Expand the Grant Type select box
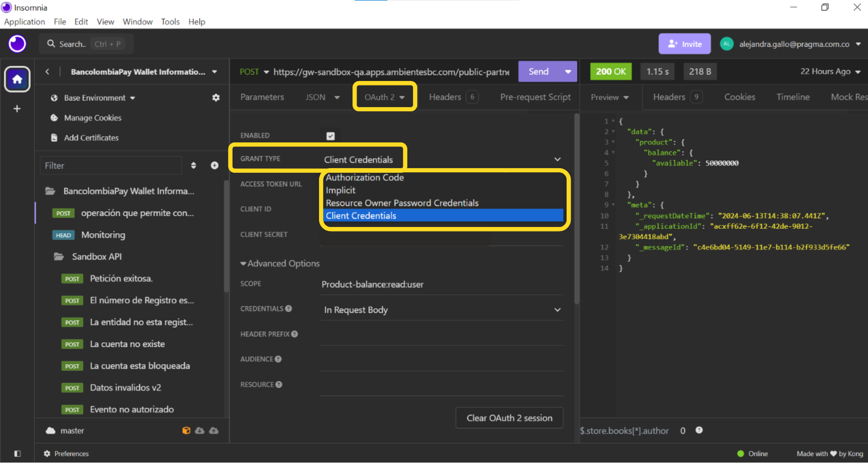 click(x=442, y=159)
